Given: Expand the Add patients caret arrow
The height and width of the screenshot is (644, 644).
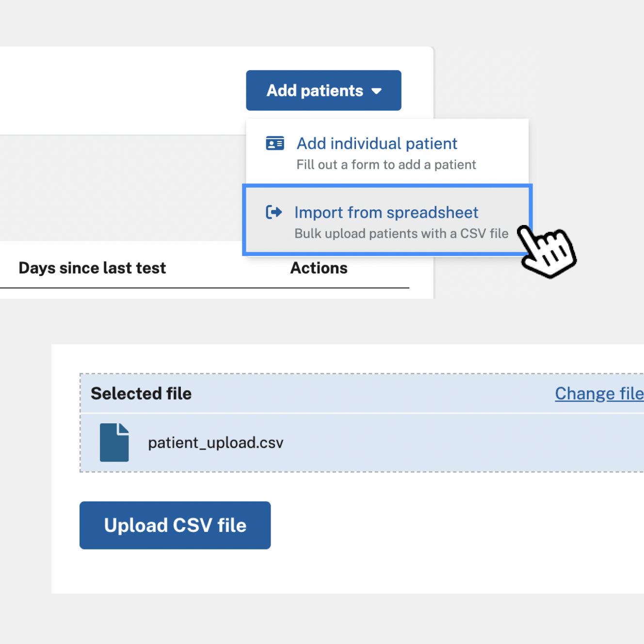Looking at the screenshot, I should (376, 91).
